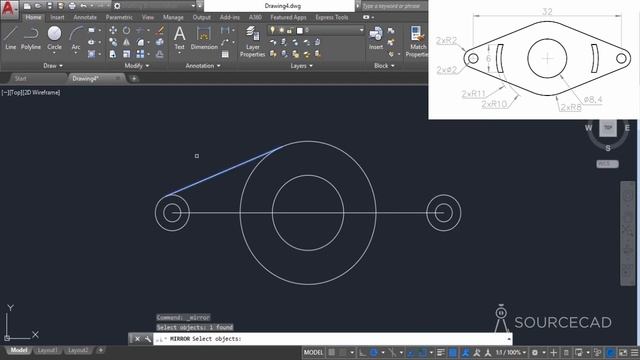
Task: Toggle the layer freeze sun icon
Action: [281, 30]
